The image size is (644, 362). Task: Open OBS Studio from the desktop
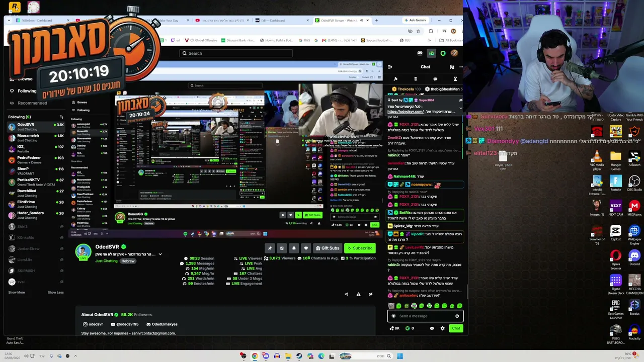[634, 184]
